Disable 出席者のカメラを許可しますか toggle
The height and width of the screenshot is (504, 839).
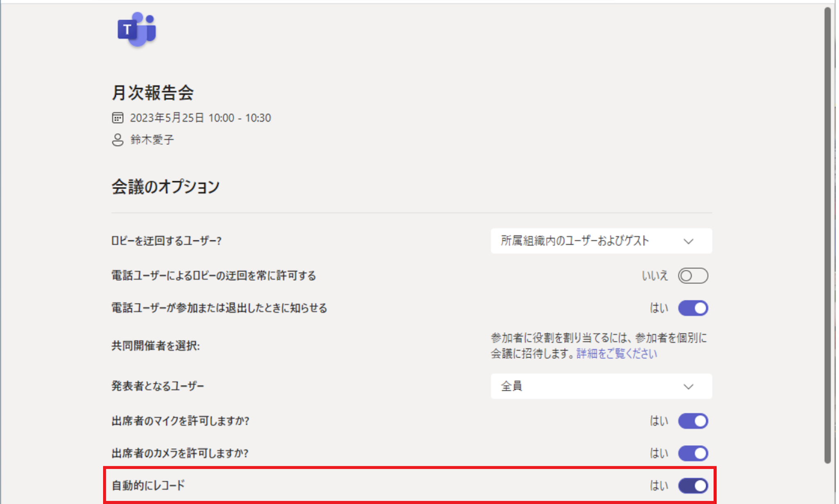coord(692,453)
